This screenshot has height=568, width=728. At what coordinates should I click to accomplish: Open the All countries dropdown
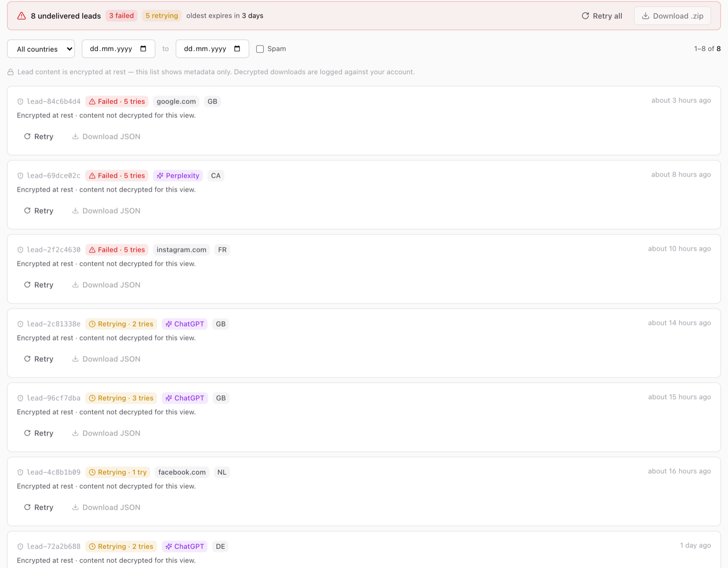(x=41, y=49)
